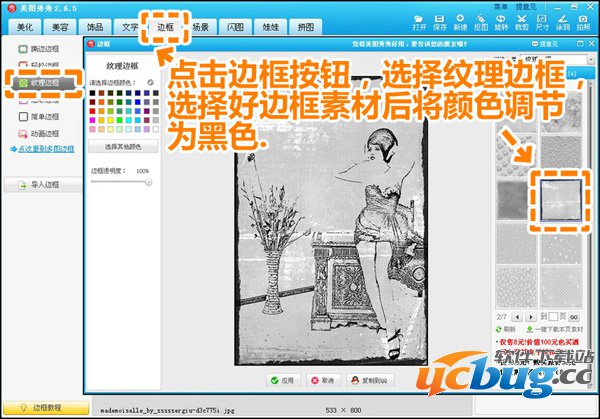Select the white-speckled texture thumbnail

[x=561, y=244]
